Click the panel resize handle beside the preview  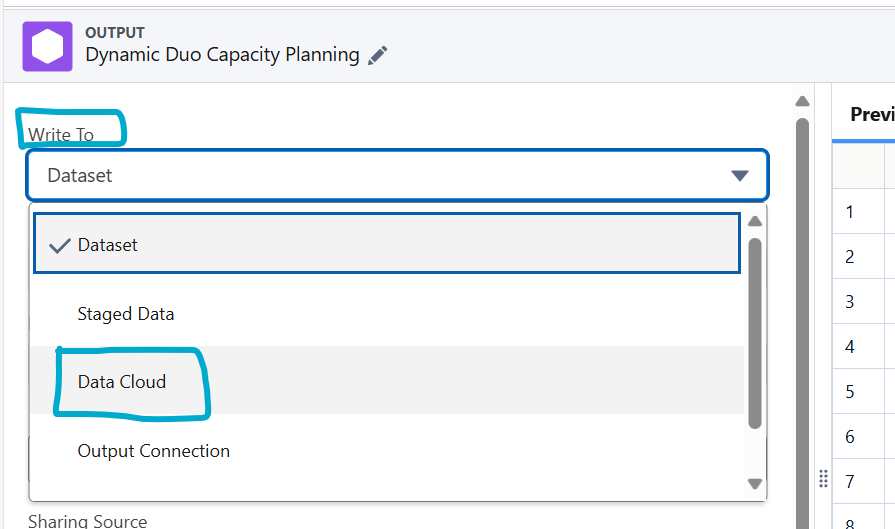pyautogui.click(x=823, y=478)
